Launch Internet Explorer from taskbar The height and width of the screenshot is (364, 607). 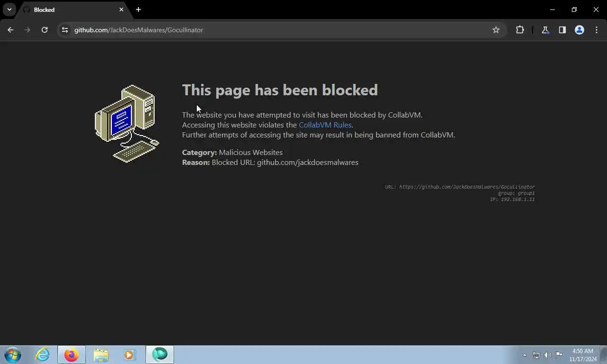[43, 355]
